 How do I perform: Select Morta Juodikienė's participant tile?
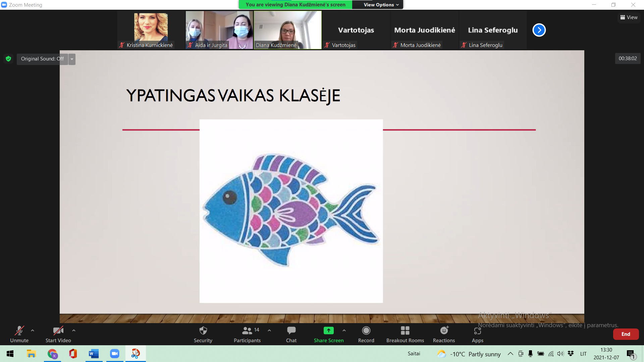425,30
